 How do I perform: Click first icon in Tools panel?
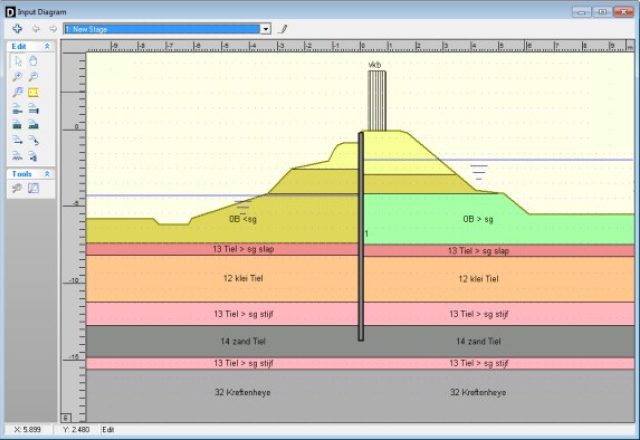[17, 188]
